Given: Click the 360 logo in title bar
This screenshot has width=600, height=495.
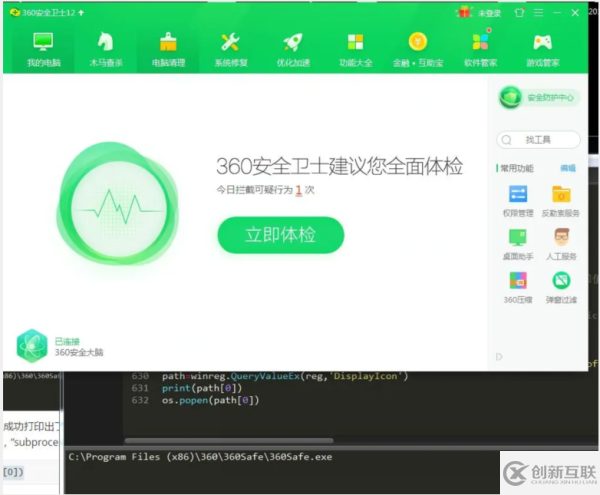Looking at the screenshot, I should 15,13.
